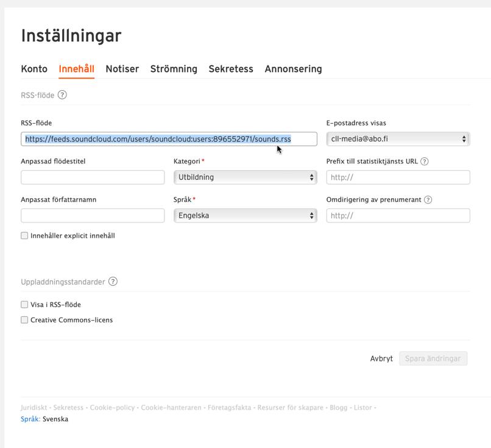Open the E-postadress visas dropdown
Image resolution: width=491 pixels, height=448 pixels.
(x=398, y=139)
